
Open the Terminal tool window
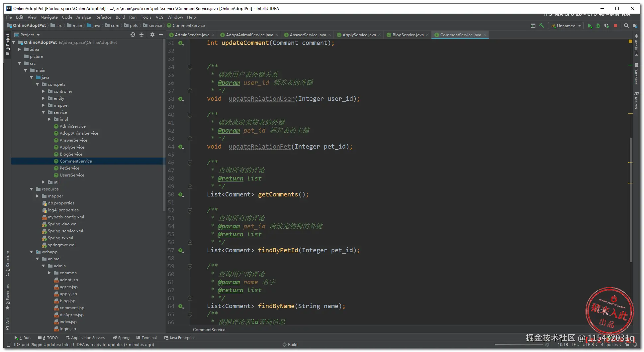[x=146, y=338]
